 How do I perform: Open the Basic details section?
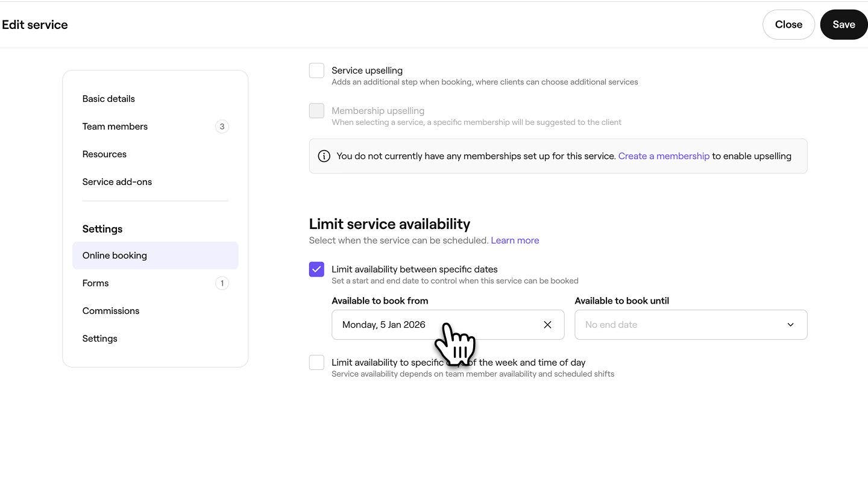click(x=108, y=99)
